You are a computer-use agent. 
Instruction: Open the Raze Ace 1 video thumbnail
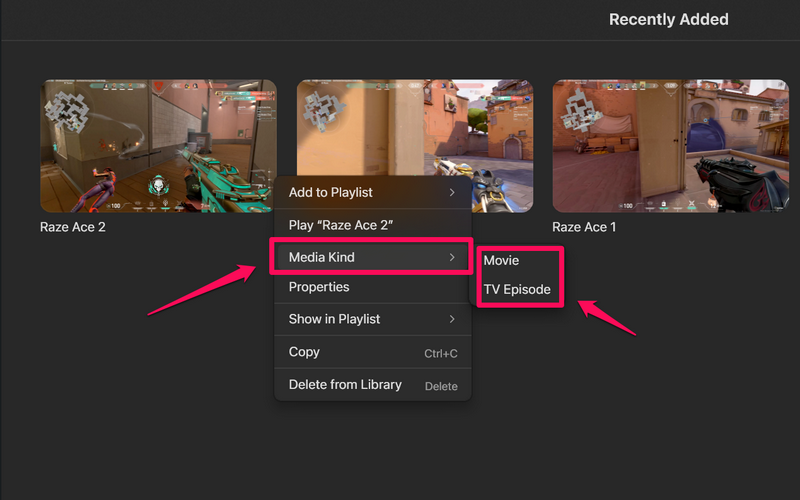pyautogui.click(x=670, y=145)
